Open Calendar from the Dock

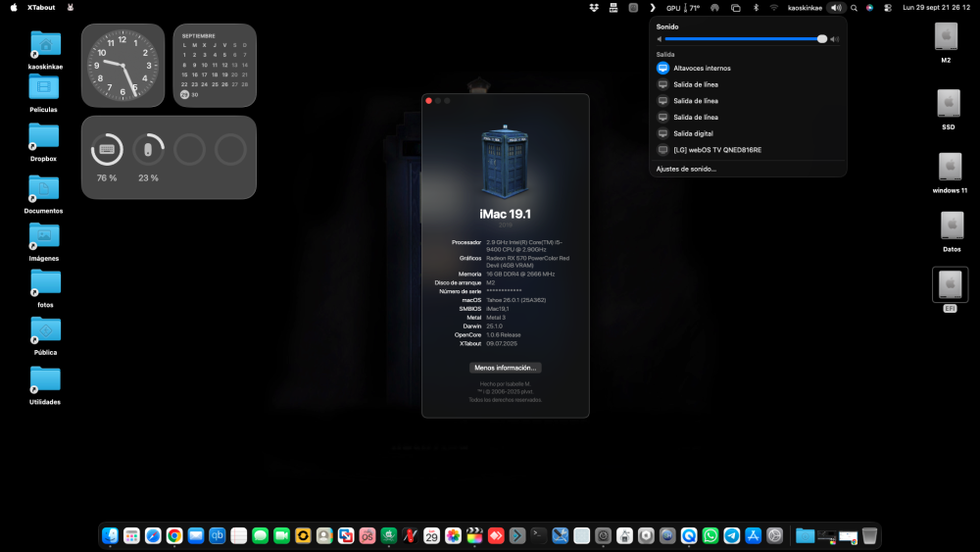click(x=431, y=535)
